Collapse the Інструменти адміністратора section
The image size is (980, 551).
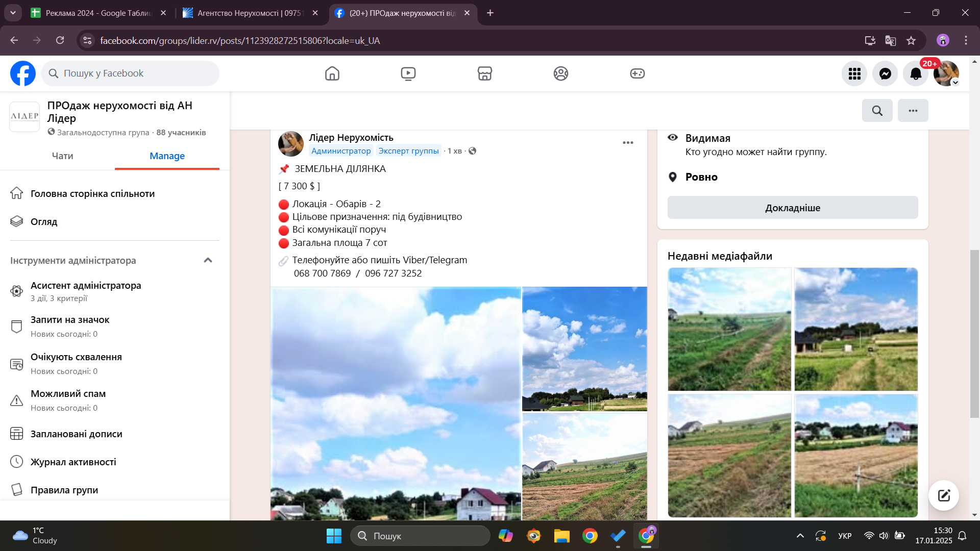click(208, 260)
